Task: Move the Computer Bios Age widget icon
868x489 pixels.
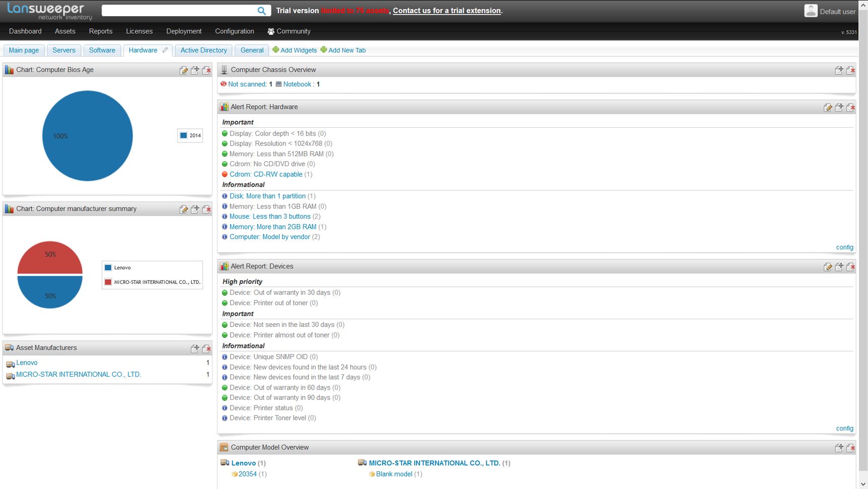Action: tap(195, 70)
